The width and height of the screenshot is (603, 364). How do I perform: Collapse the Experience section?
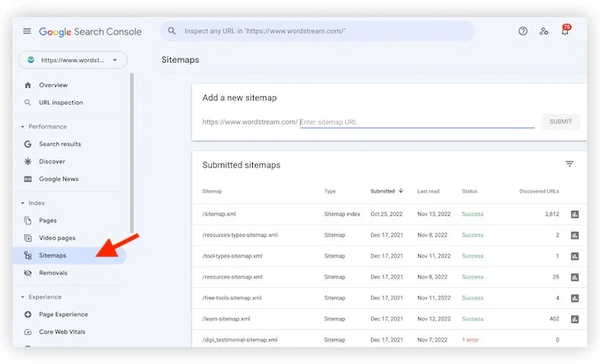23,297
